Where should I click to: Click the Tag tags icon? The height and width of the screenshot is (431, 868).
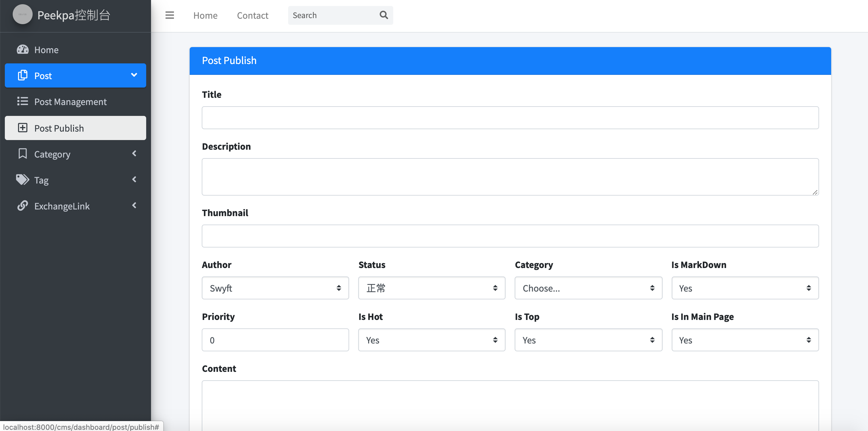tap(23, 180)
